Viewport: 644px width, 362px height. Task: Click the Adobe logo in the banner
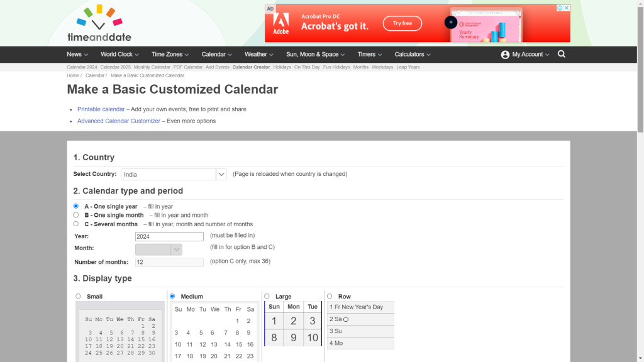[280, 24]
